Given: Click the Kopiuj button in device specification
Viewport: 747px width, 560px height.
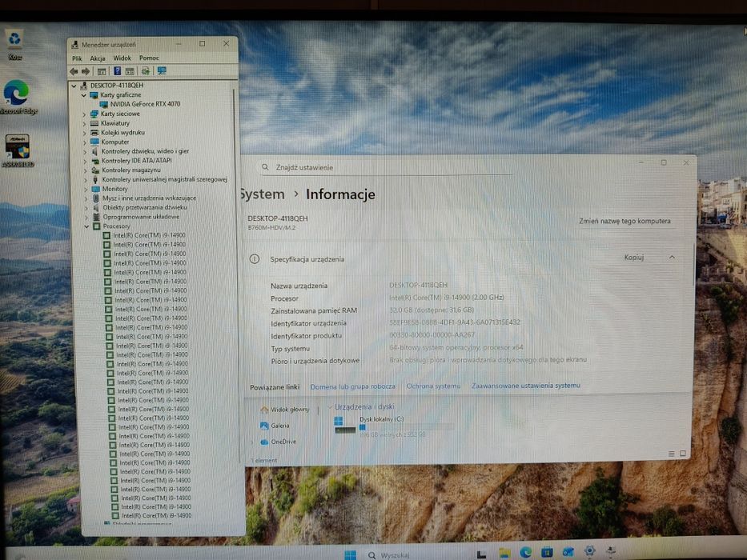Looking at the screenshot, I should point(633,257).
